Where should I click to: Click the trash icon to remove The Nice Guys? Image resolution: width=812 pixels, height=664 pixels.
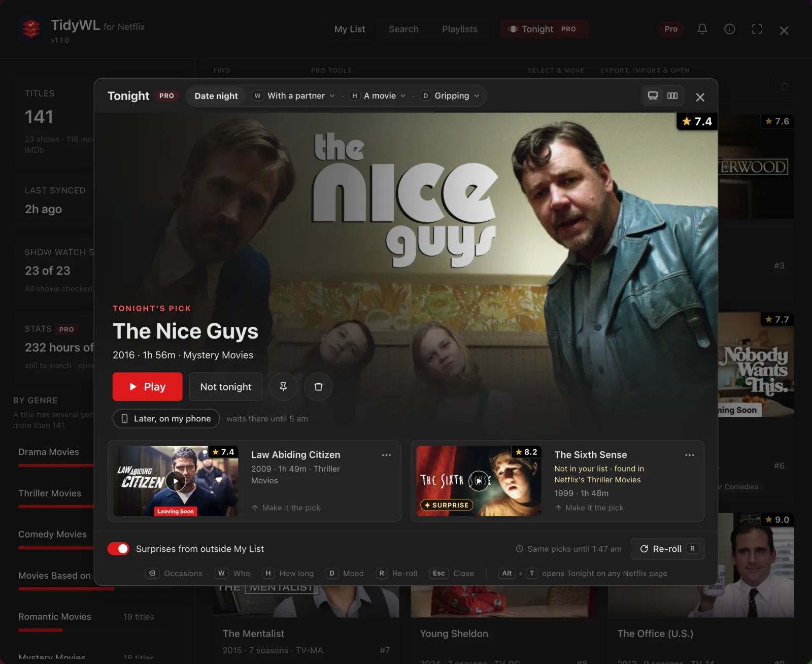click(318, 387)
